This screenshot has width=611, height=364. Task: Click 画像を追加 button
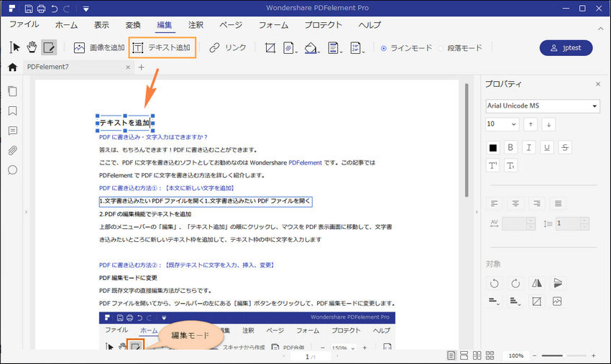point(99,47)
